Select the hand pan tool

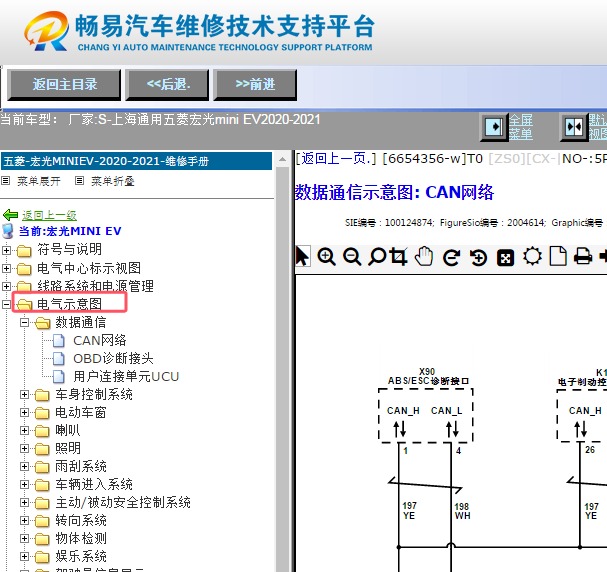tap(424, 256)
